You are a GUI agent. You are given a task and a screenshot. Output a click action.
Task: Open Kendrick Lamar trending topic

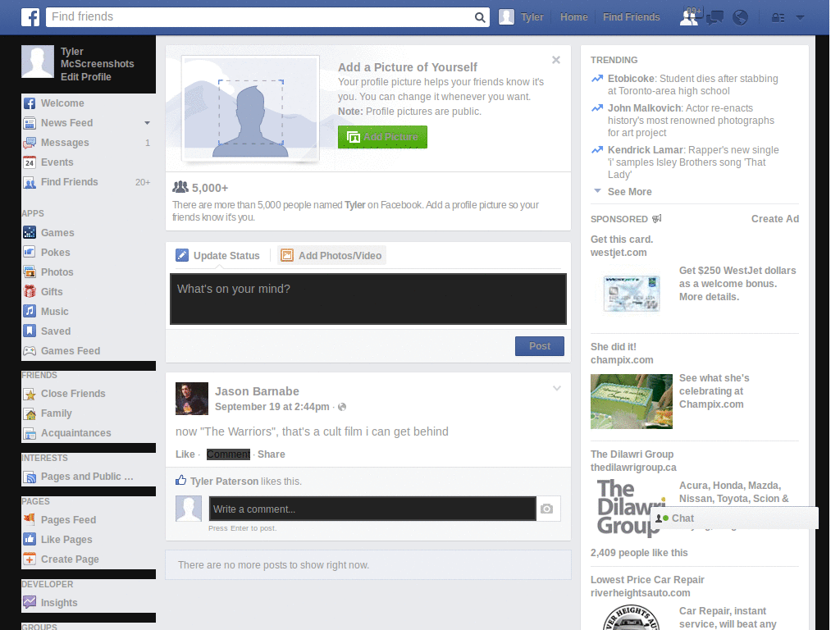pos(646,150)
